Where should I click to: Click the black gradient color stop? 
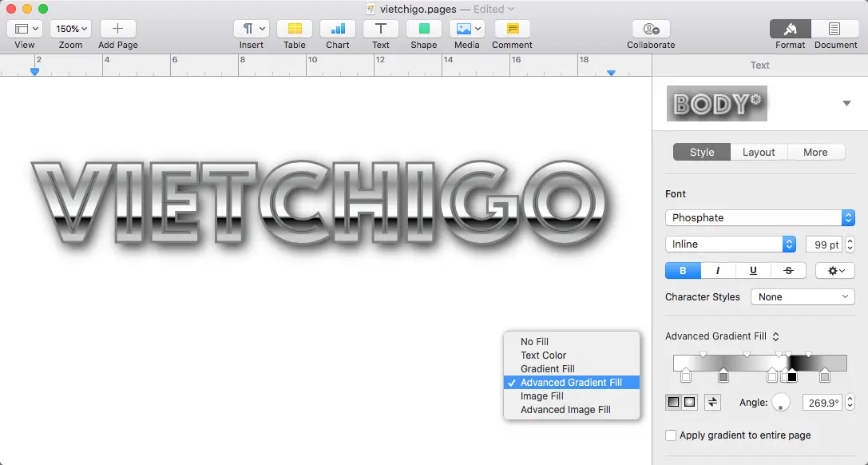[791, 376]
